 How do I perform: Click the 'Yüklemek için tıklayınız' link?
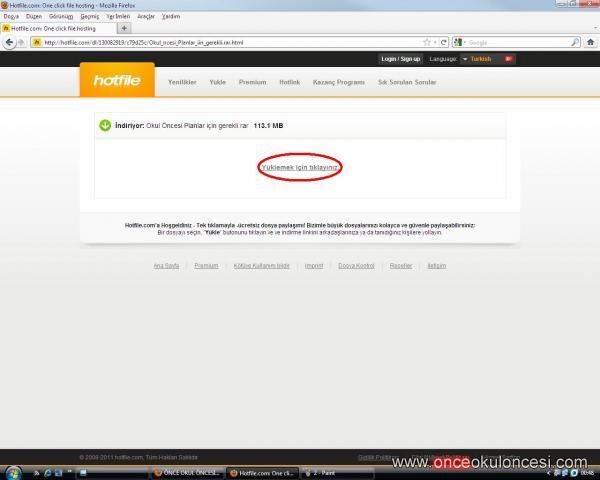300,167
